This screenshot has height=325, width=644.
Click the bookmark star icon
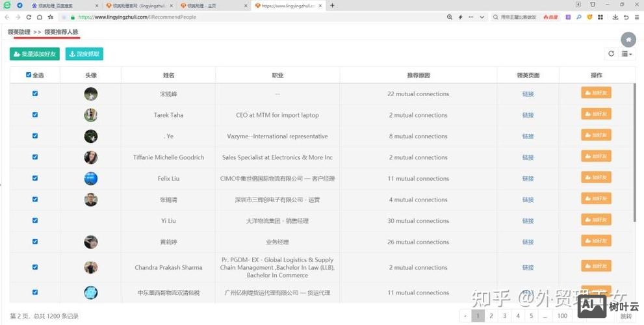click(x=51, y=18)
